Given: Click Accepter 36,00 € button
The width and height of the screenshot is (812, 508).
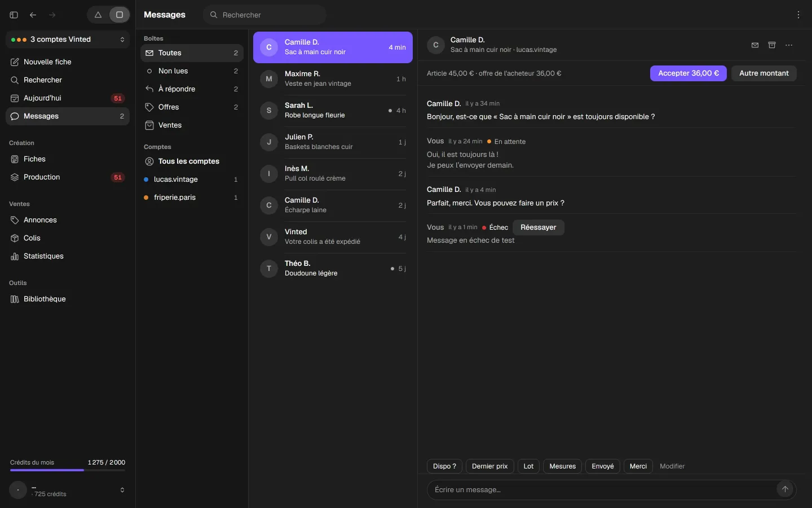Looking at the screenshot, I should point(689,73).
